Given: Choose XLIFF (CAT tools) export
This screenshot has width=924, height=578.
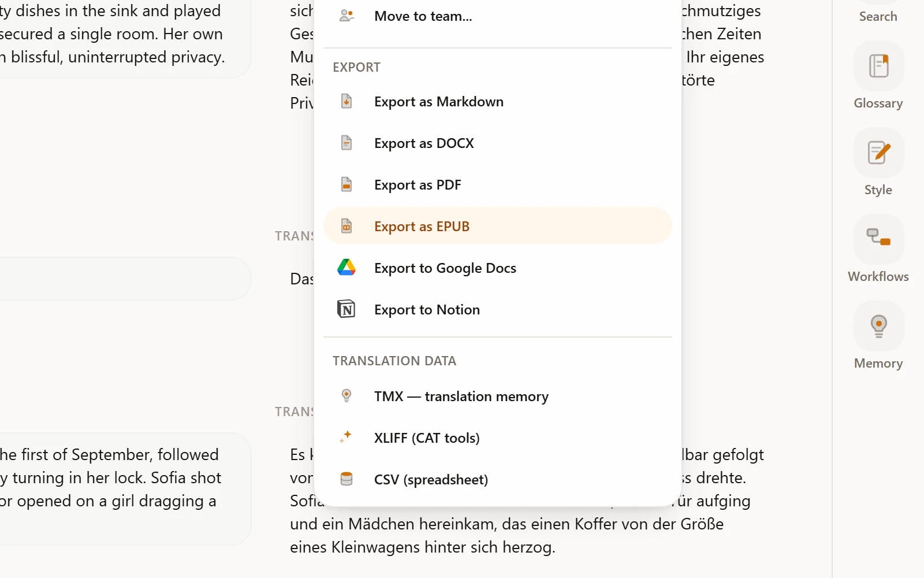Looking at the screenshot, I should click(498, 438).
